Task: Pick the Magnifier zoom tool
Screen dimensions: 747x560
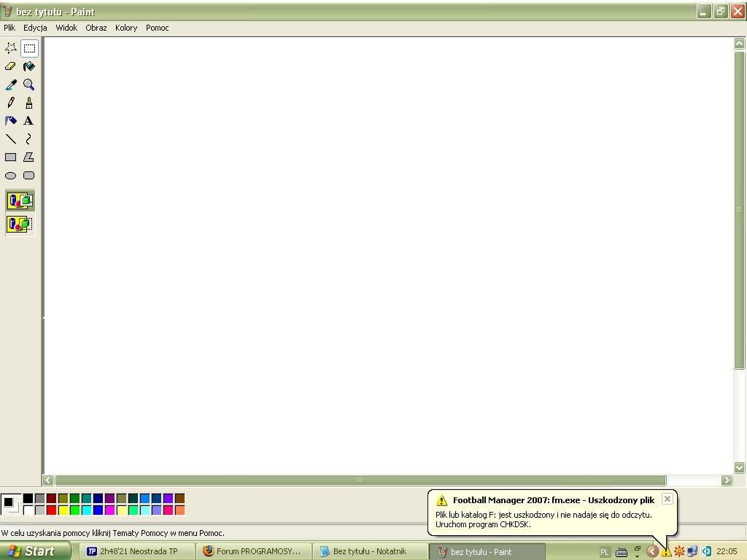Action: (x=28, y=85)
